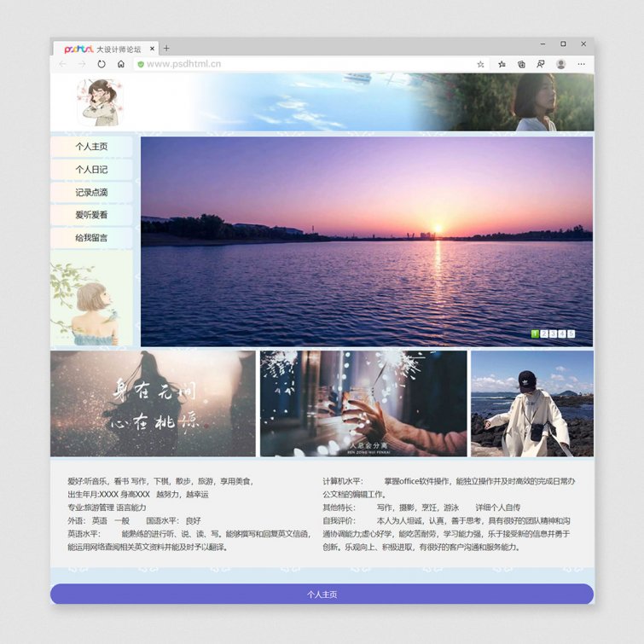Open the collections icon
Viewport: 644px width, 644px height.
(x=521, y=64)
